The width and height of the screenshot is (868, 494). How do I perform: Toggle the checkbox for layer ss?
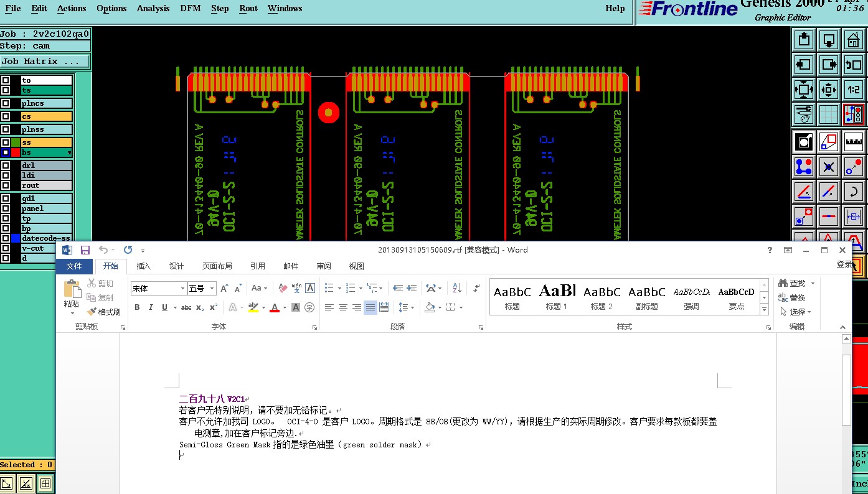(6, 142)
